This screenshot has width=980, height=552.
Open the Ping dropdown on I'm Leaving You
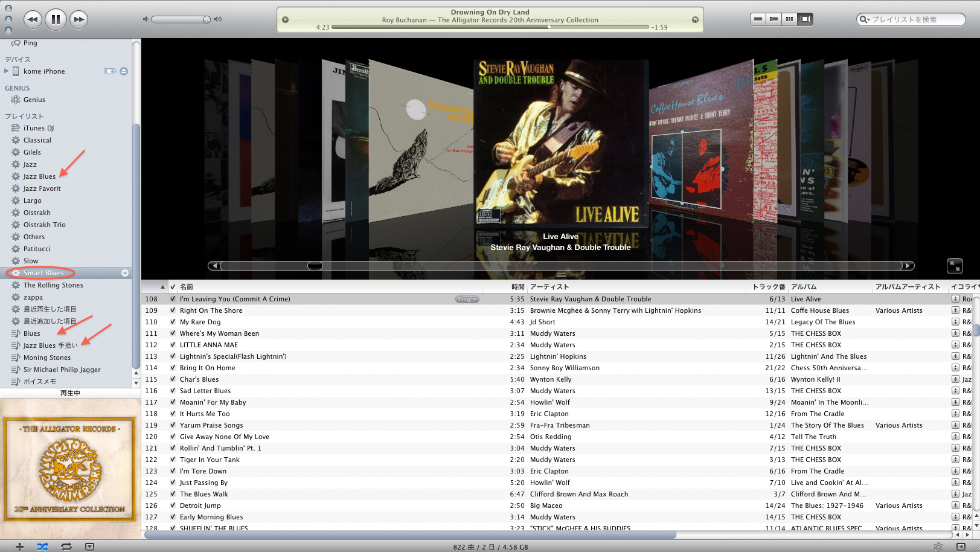(x=467, y=299)
